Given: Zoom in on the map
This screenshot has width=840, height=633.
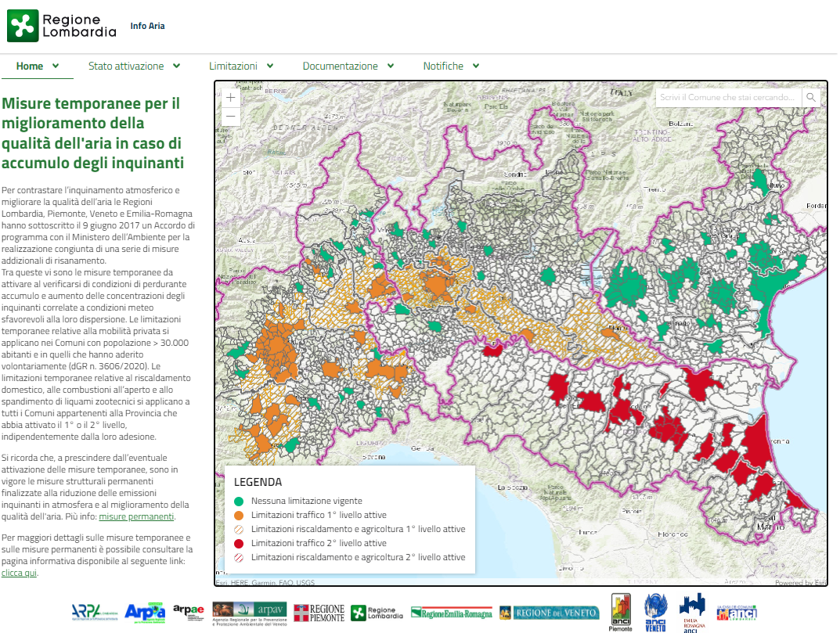Looking at the screenshot, I should (230, 98).
